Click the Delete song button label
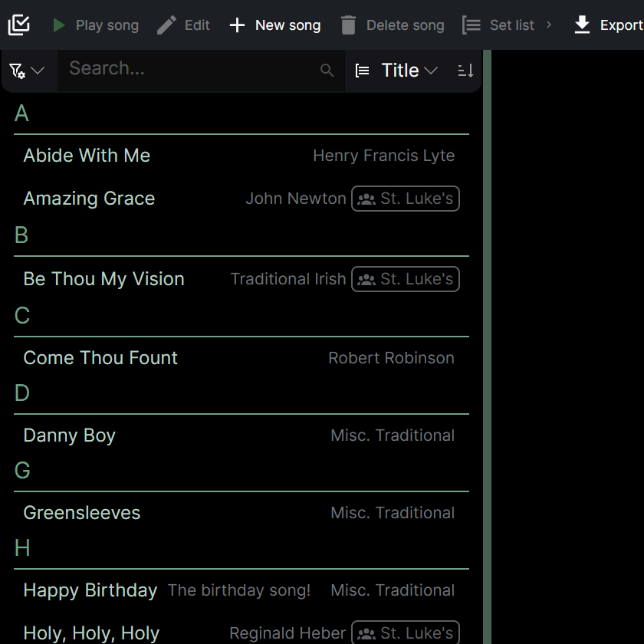The width and height of the screenshot is (644, 644). [406, 25]
